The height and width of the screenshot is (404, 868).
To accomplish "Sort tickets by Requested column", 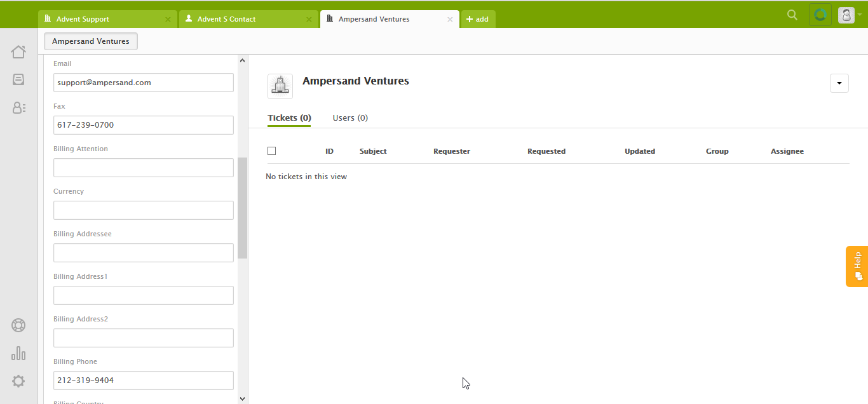I will 546,151.
